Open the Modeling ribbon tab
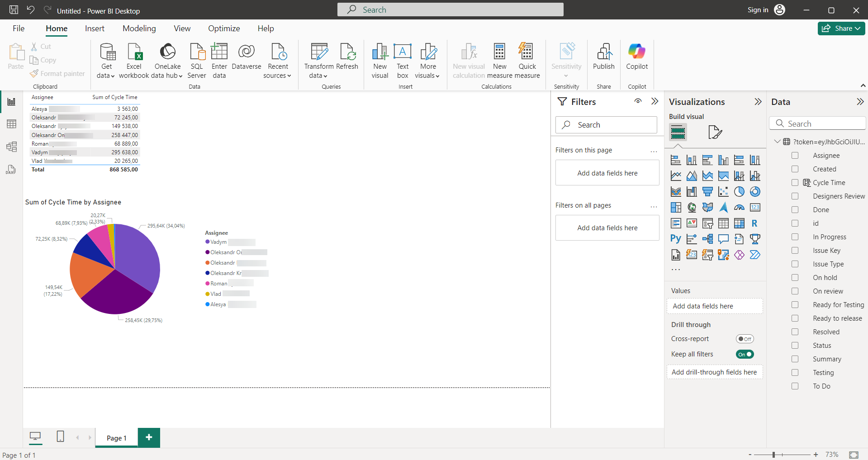 tap(139, 28)
